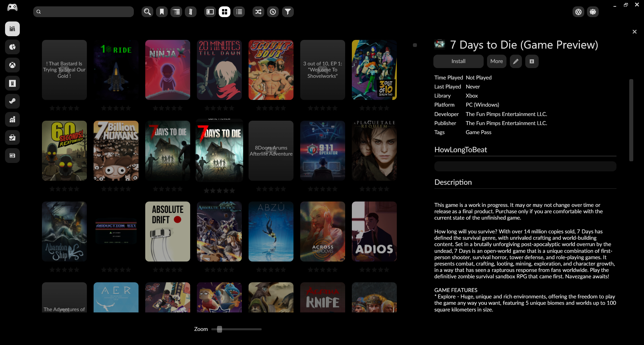
Task: Select the '3 out of 10, EP 1' tile
Action: 323,70
